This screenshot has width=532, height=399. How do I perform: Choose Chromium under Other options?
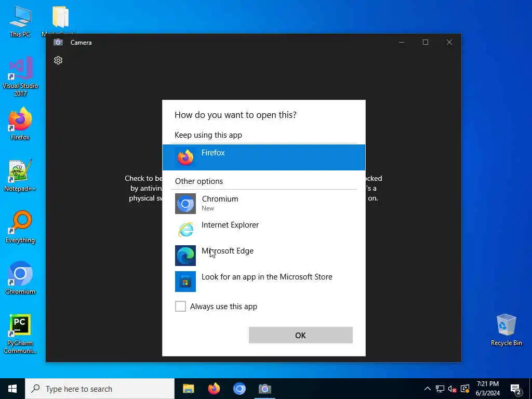pos(263,203)
